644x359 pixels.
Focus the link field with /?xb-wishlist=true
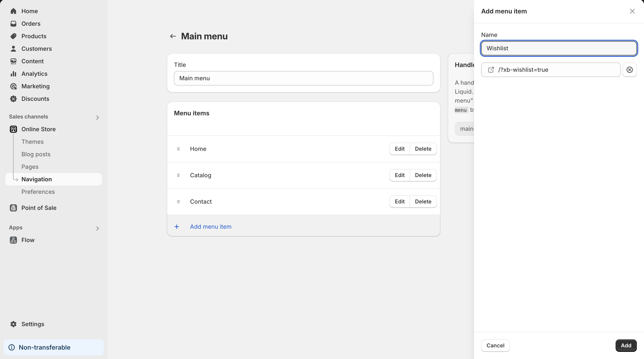click(x=551, y=70)
